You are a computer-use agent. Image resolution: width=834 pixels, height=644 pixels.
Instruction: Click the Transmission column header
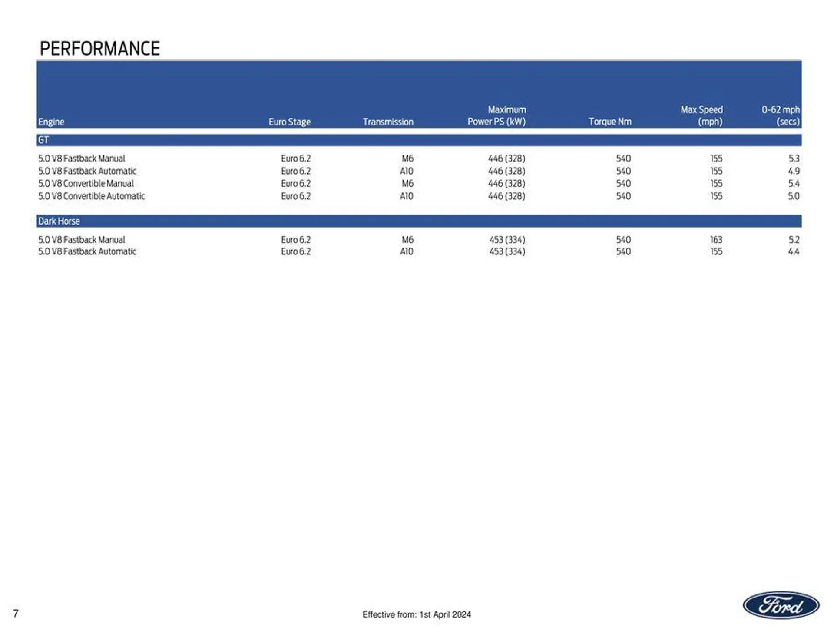pyautogui.click(x=388, y=122)
